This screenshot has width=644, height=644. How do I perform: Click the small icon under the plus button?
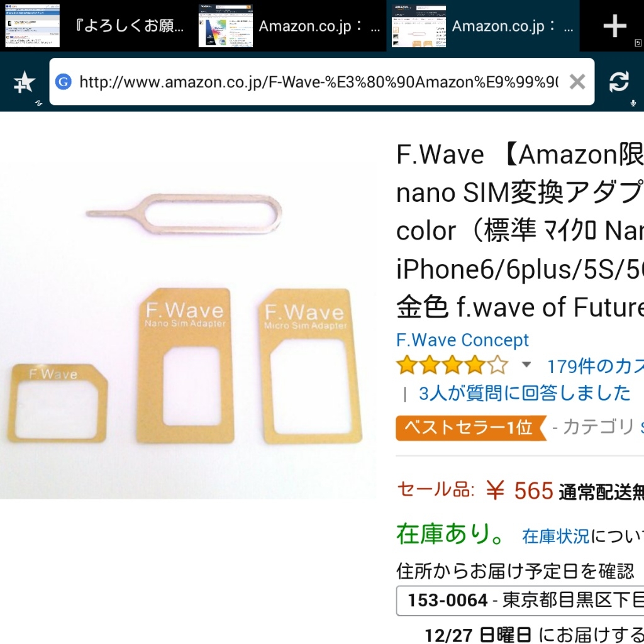tap(638, 43)
